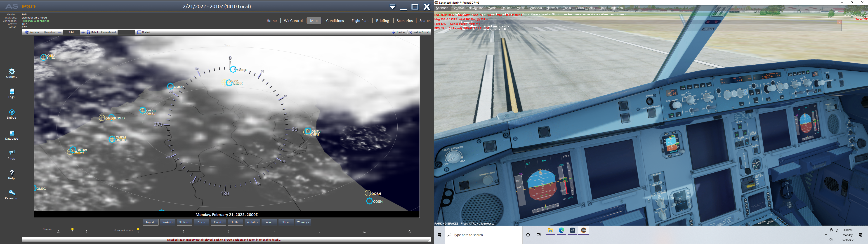Show hidden system tray icons chevron

point(826,235)
